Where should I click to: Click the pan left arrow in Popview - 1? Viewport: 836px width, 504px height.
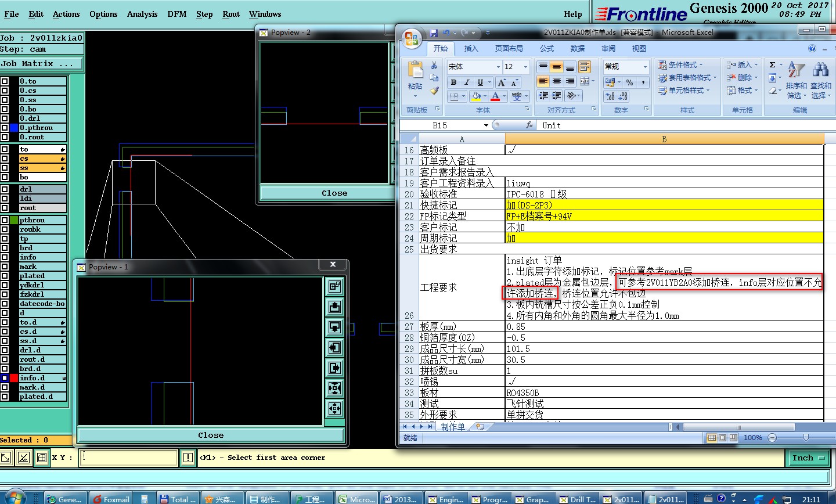(335, 347)
